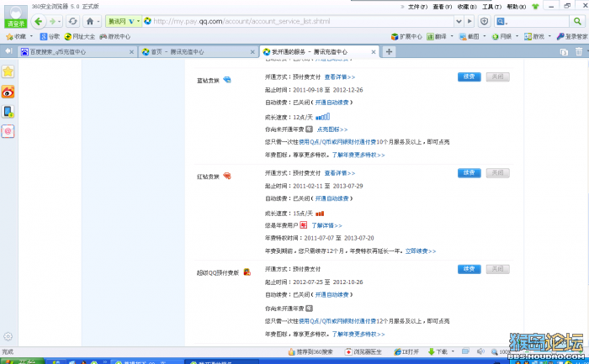The width and height of the screenshot is (589, 364).
Task: Click 关闭 button for 蓝钻贵族
Action: (x=498, y=77)
